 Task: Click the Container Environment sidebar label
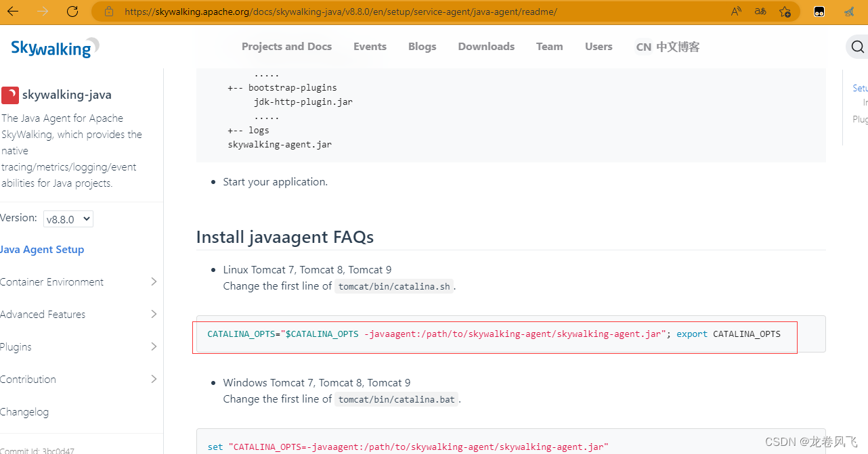click(x=51, y=282)
